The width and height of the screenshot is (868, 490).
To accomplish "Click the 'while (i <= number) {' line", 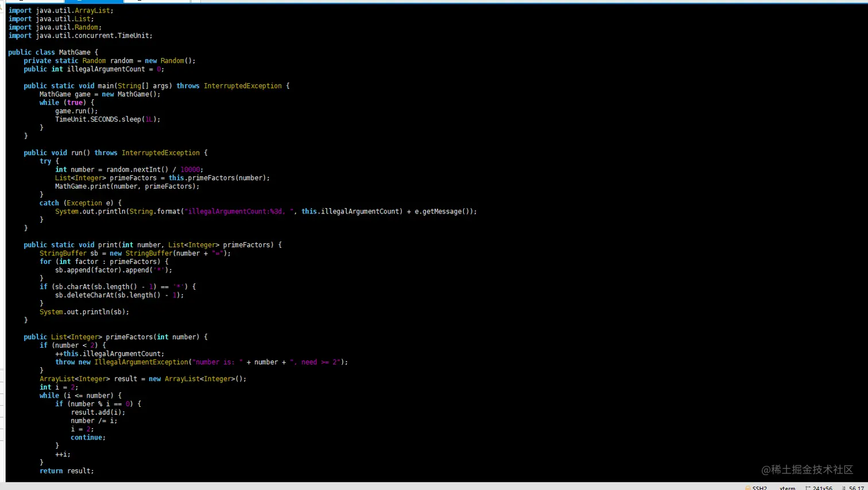I will (x=80, y=395).
